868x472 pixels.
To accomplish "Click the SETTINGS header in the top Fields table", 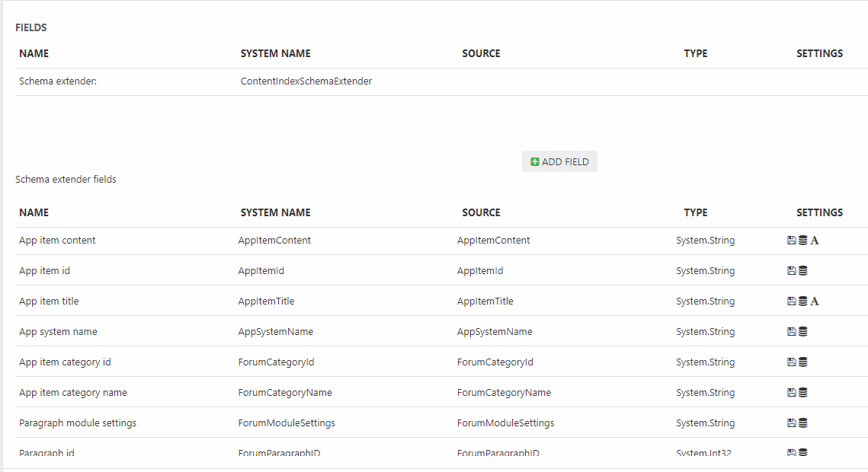I will click(819, 54).
